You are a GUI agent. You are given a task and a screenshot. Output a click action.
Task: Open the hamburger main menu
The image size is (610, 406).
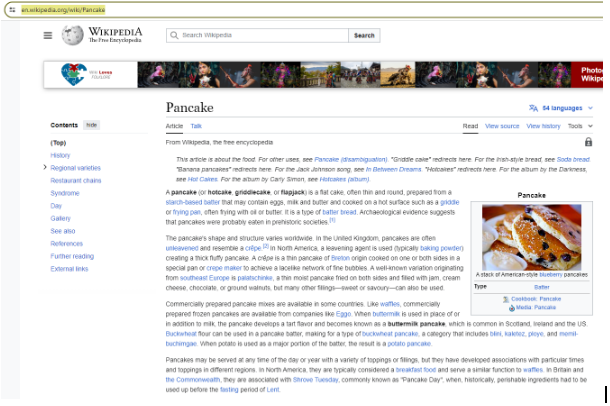point(47,35)
